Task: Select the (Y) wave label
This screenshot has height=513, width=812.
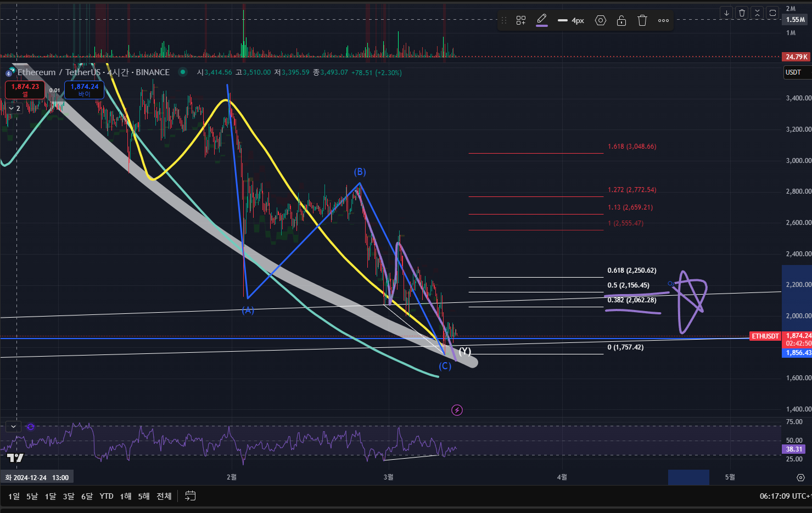Action: 464,351
